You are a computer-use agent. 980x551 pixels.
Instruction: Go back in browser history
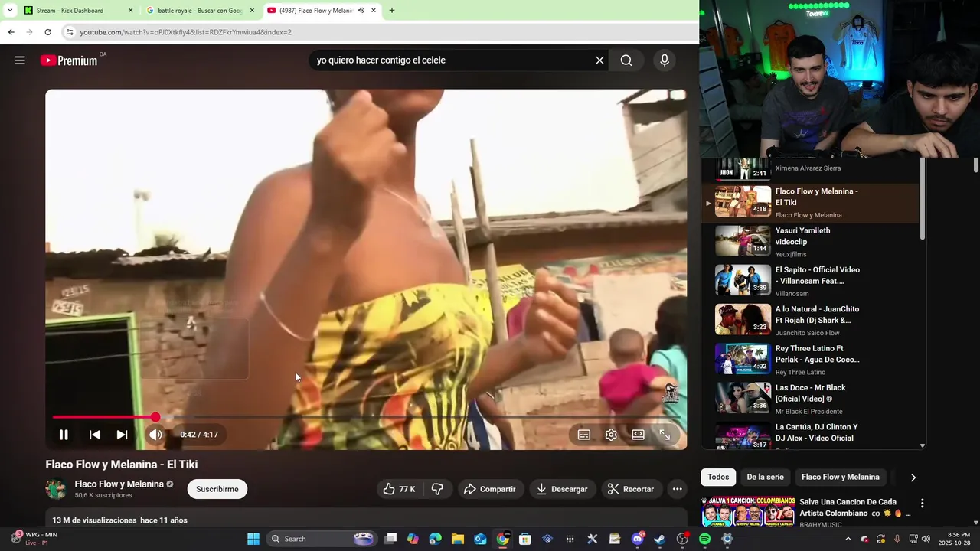pyautogui.click(x=11, y=32)
